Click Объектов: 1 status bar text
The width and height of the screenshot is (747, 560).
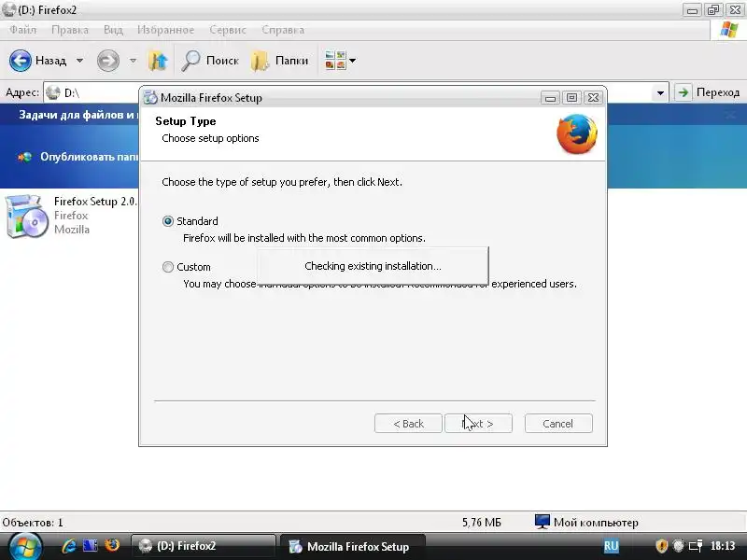(33, 523)
